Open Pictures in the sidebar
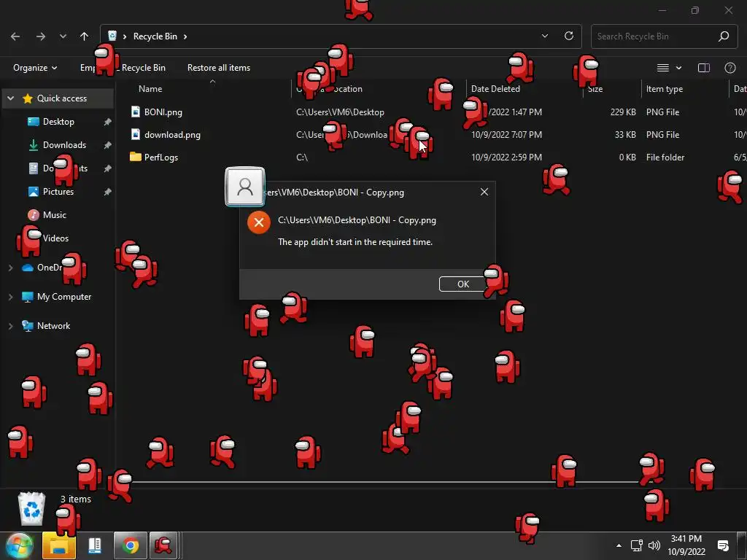Viewport: 747px width, 560px height. click(x=58, y=192)
